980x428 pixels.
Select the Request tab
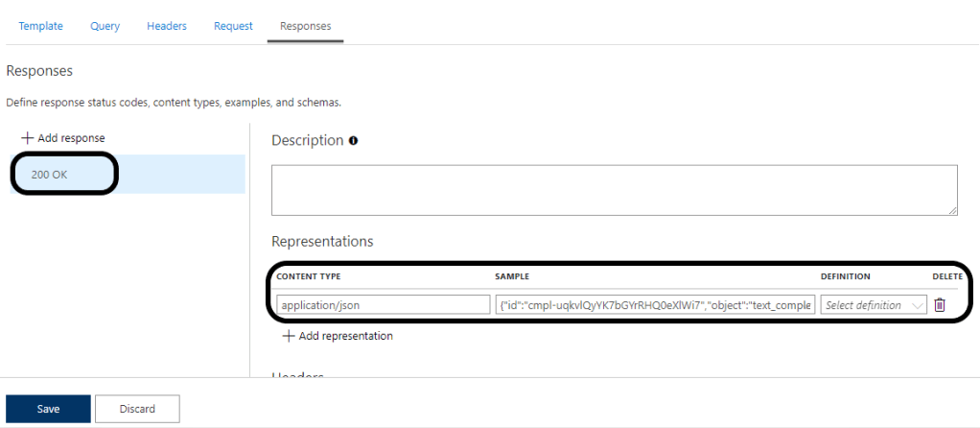pos(233,26)
